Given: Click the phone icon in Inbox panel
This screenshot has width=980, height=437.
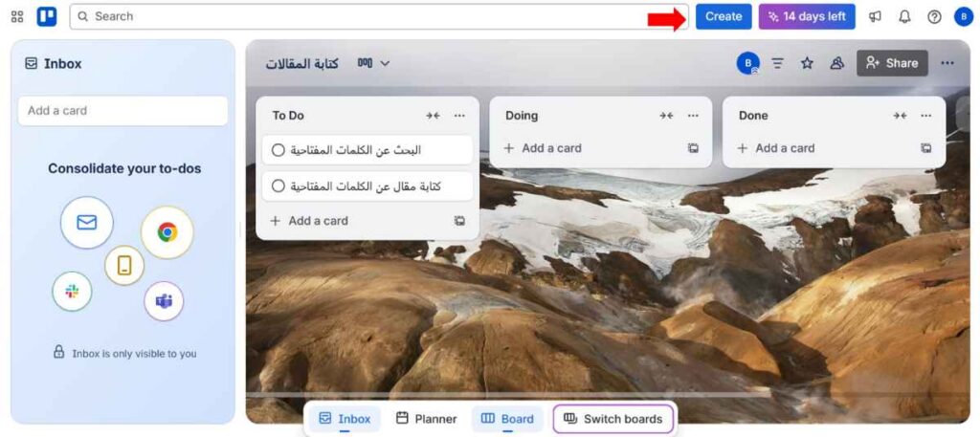Looking at the screenshot, I should click(124, 265).
